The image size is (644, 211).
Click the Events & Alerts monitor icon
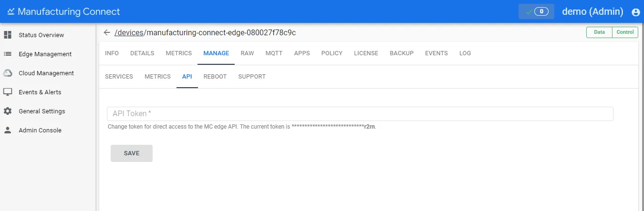8,92
